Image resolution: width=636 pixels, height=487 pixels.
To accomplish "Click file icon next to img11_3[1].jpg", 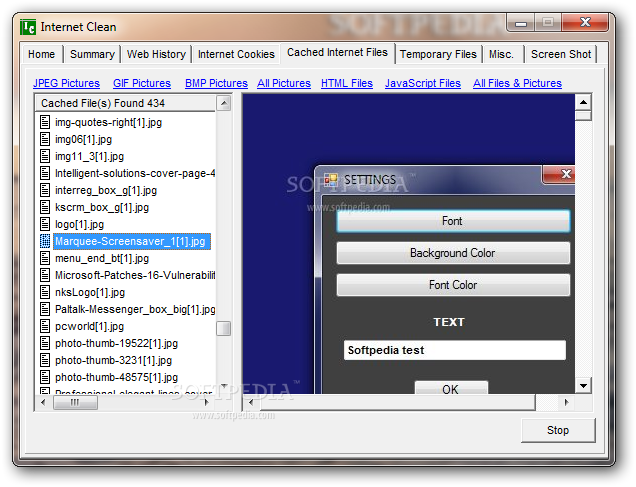I will (45, 156).
